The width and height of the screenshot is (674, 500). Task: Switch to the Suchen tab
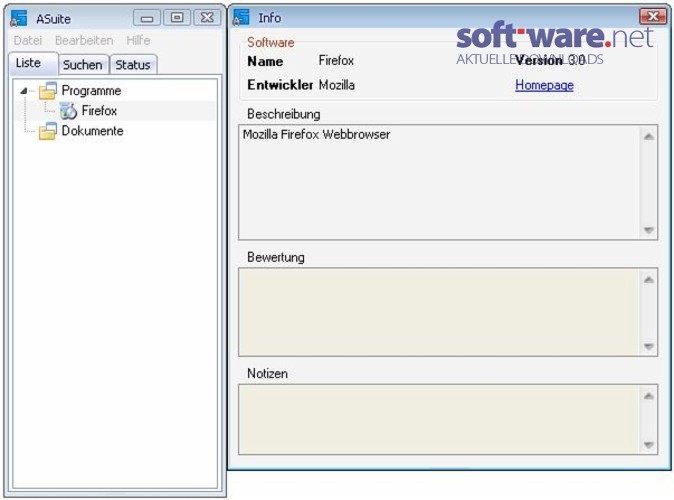point(83,65)
